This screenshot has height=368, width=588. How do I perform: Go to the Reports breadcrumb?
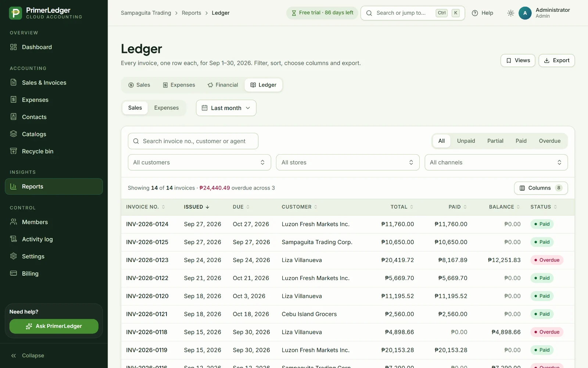pyautogui.click(x=191, y=13)
